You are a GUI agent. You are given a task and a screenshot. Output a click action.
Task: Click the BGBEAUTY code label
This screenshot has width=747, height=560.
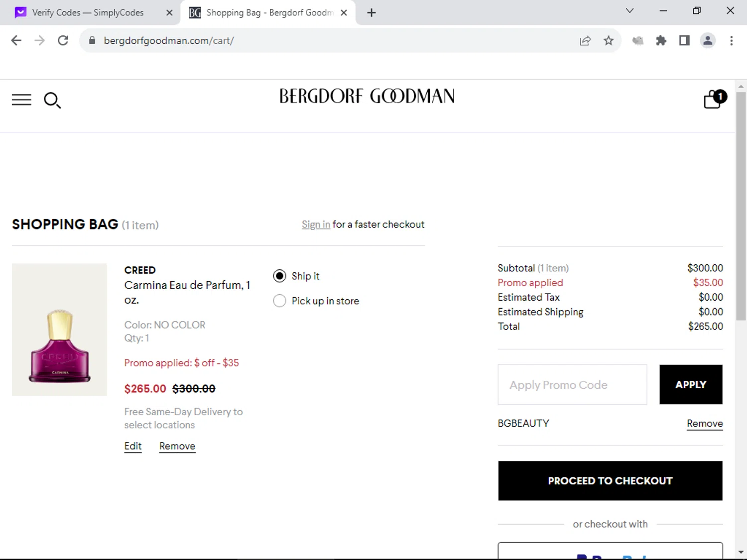tap(523, 423)
